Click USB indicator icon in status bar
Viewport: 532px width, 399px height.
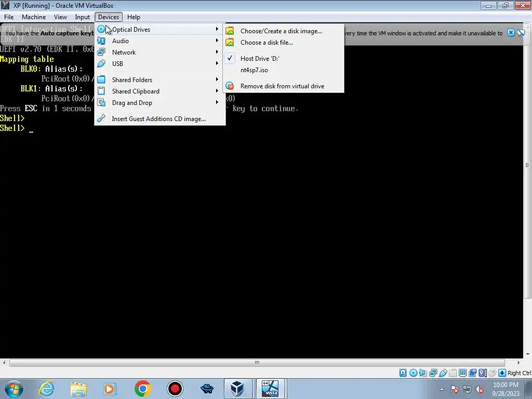pyautogui.click(x=443, y=373)
